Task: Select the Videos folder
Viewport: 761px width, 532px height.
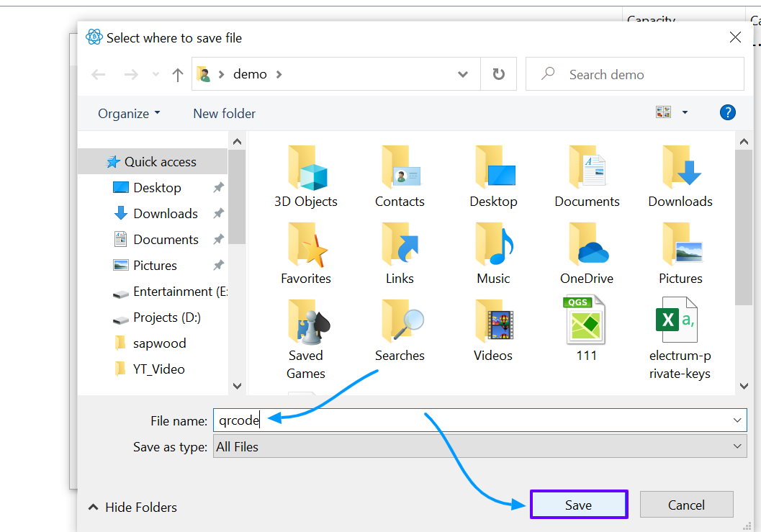Action: click(x=494, y=331)
